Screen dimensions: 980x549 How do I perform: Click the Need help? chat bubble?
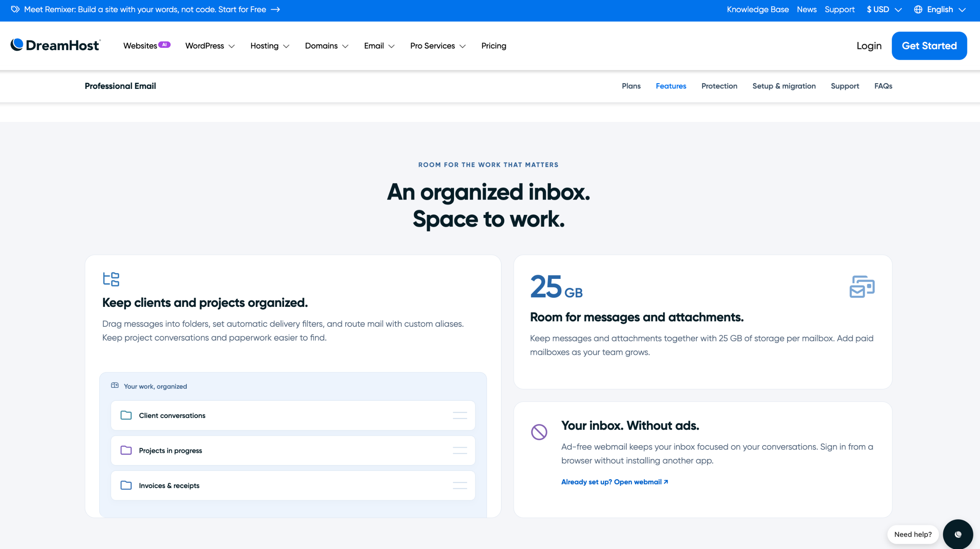(913, 534)
